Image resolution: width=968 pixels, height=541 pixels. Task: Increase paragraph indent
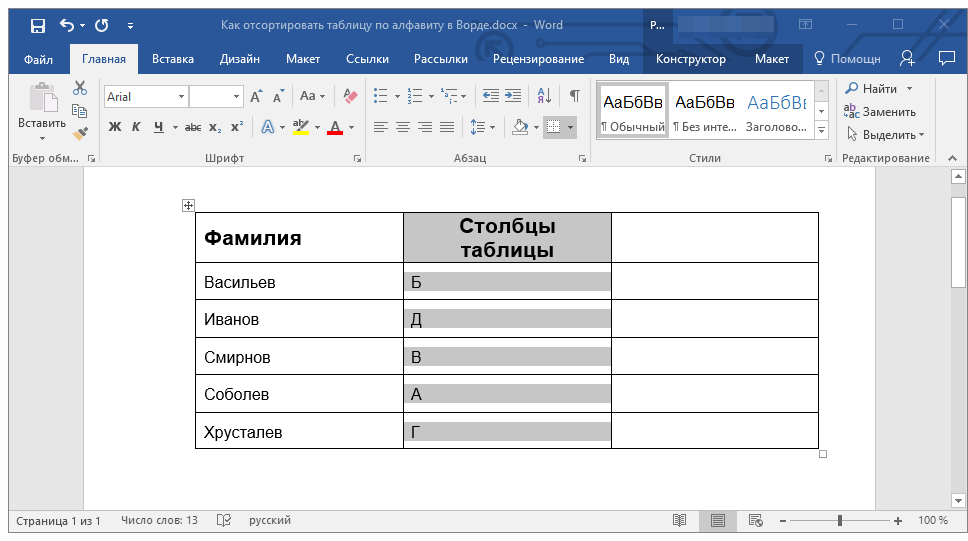(x=513, y=96)
